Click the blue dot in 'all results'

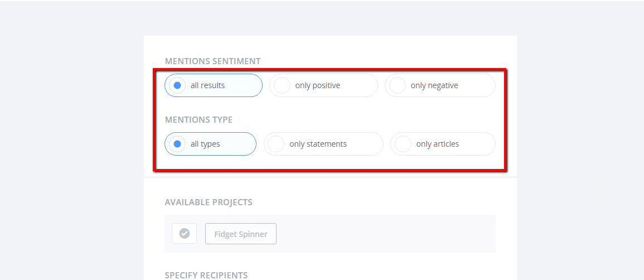point(177,85)
